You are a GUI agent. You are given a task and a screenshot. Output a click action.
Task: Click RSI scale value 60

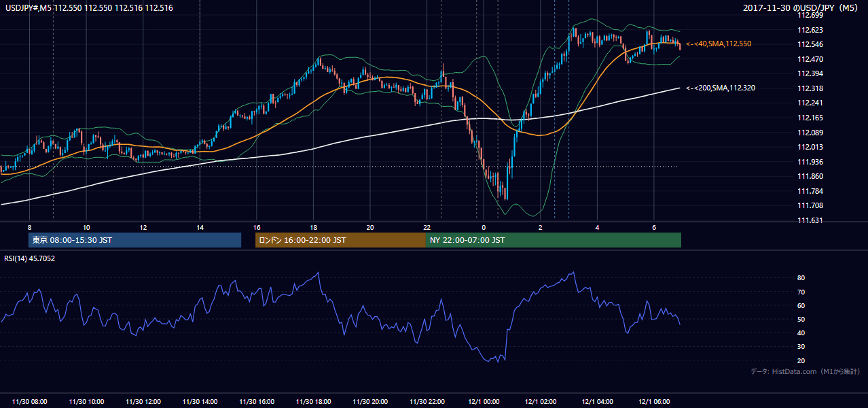click(801, 305)
